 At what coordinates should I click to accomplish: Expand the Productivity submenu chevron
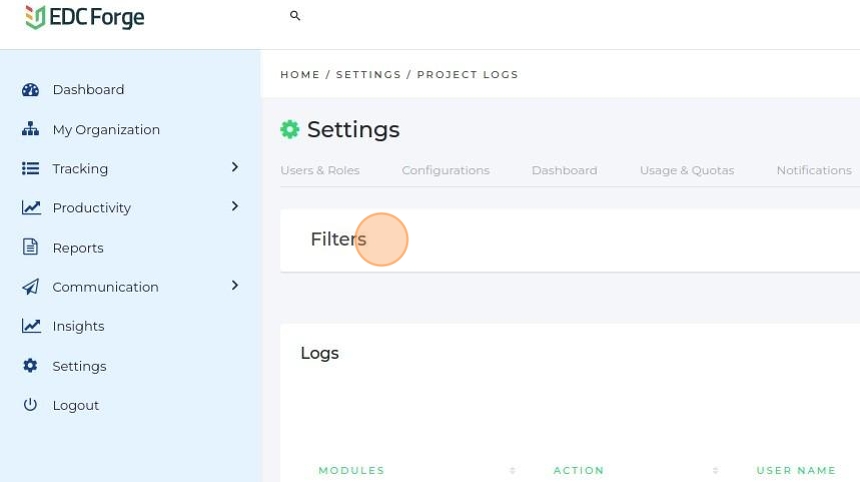tap(235, 206)
